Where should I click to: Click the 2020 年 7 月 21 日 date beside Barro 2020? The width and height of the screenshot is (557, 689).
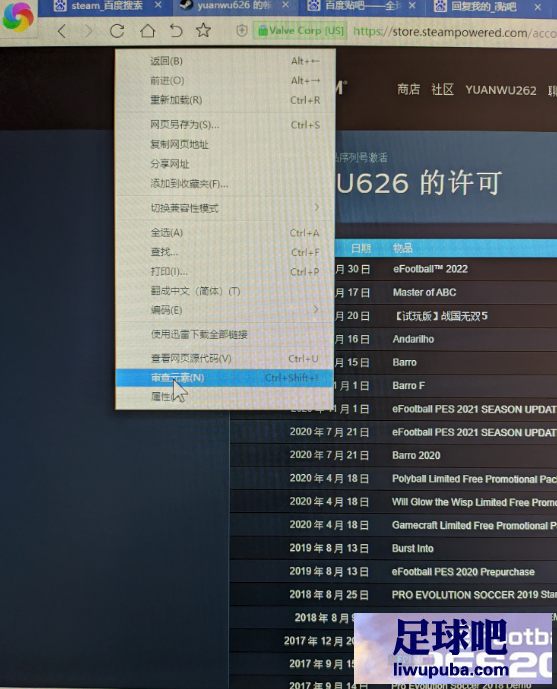(x=329, y=455)
